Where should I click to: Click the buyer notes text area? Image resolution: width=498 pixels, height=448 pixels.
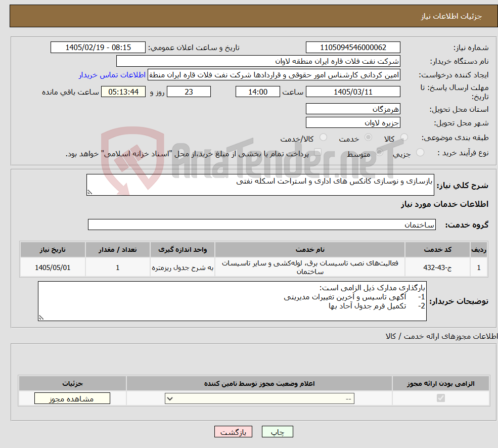(232, 301)
